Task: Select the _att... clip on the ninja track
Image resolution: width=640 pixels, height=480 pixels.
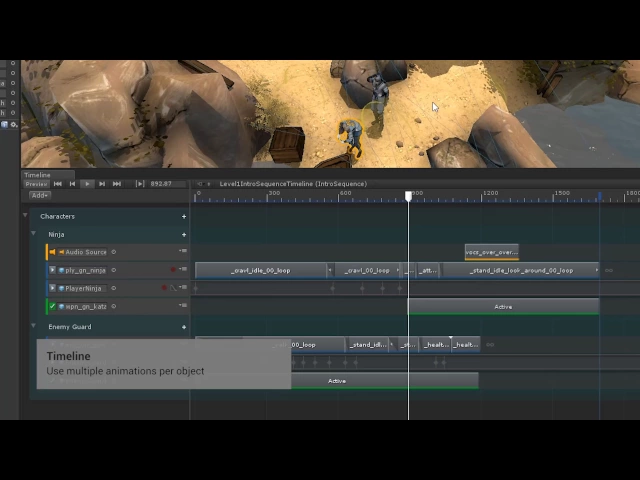Action: [x=428, y=270]
